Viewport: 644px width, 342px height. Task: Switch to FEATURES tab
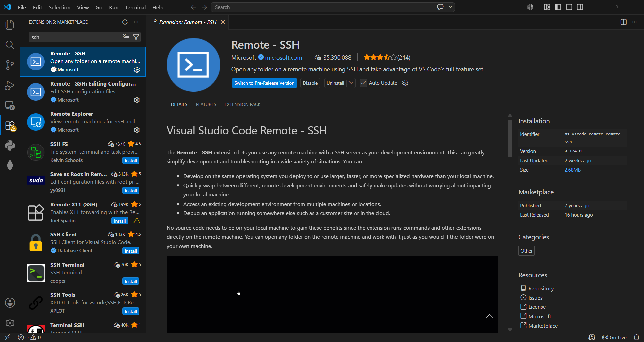click(x=206, y=104)
